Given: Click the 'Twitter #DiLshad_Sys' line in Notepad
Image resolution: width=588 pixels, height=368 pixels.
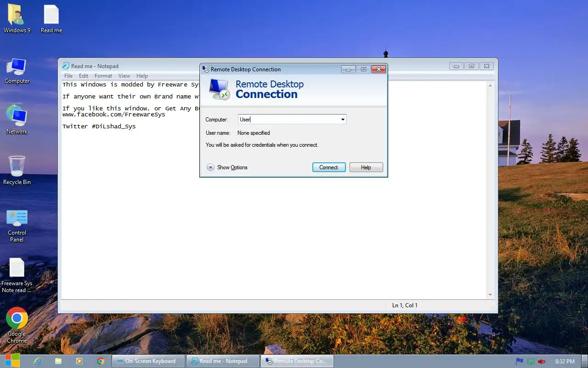Looking at the screenshot, I should (x=99, y=126).
